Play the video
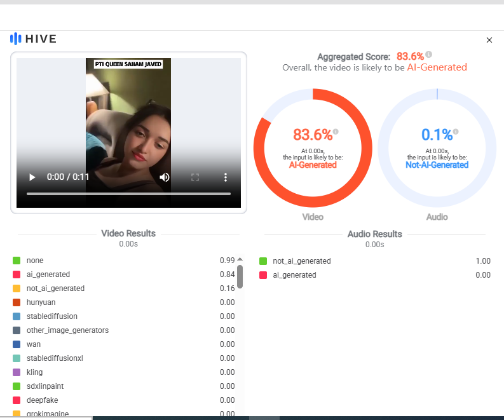The height and width of the screenshot is (420, 504). point(32,177)
